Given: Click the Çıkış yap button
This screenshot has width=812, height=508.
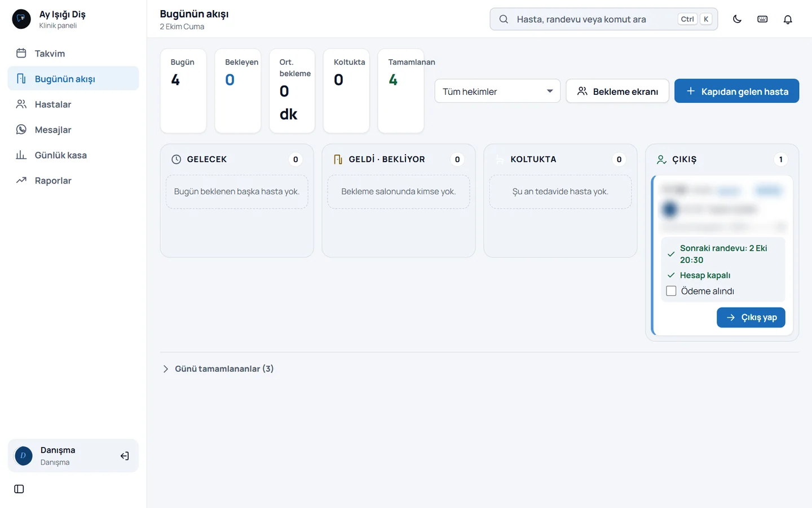Looking at the screenshot, I should [751, 317].
